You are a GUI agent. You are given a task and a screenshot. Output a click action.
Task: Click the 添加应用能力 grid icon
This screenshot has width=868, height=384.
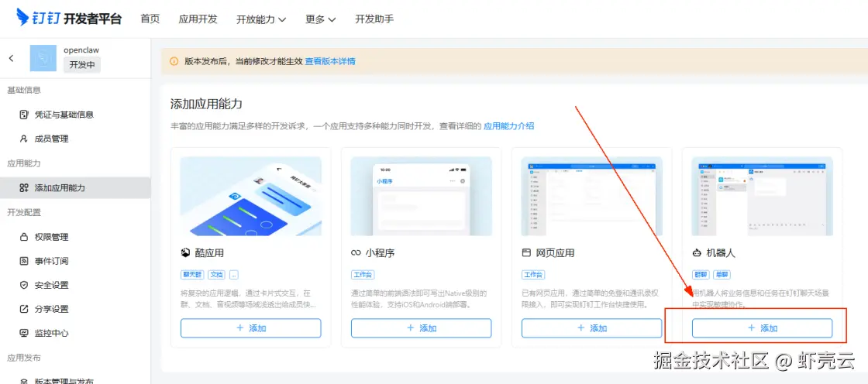24,188
